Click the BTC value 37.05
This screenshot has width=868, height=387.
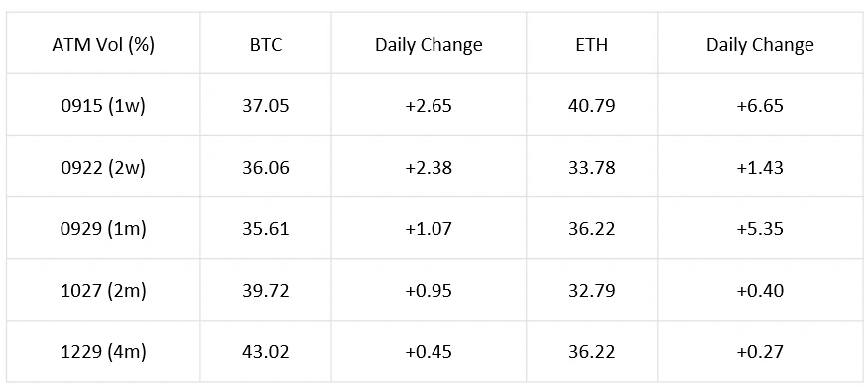(x=266, y=106)
